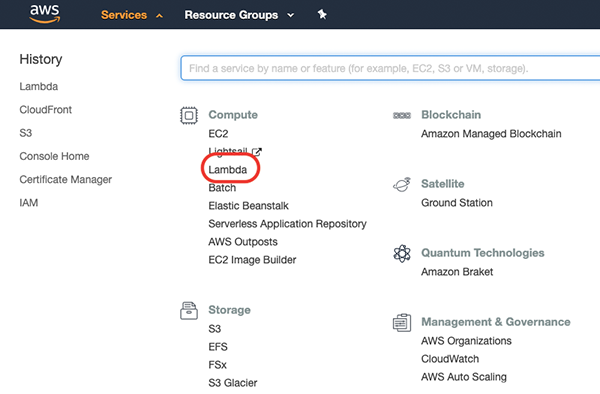This screenshot has width=600, height=394.
Task: Open IAM from History
Action: click(29, 203)
